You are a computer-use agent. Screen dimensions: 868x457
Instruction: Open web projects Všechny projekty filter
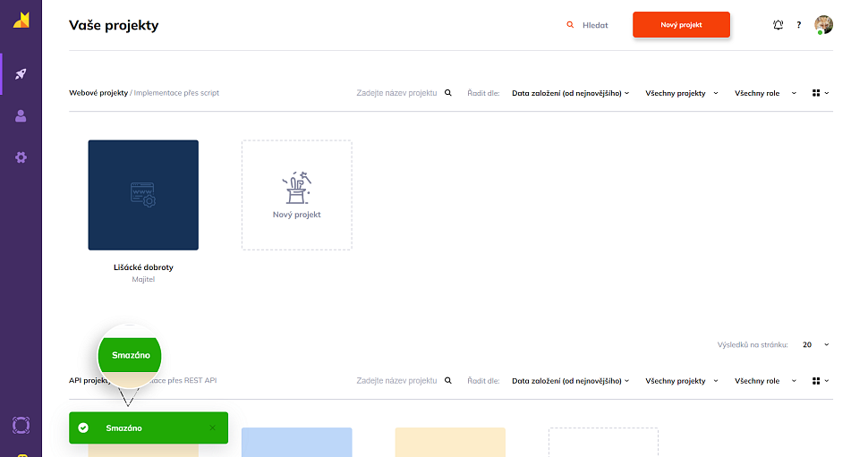tap(679, 93)
